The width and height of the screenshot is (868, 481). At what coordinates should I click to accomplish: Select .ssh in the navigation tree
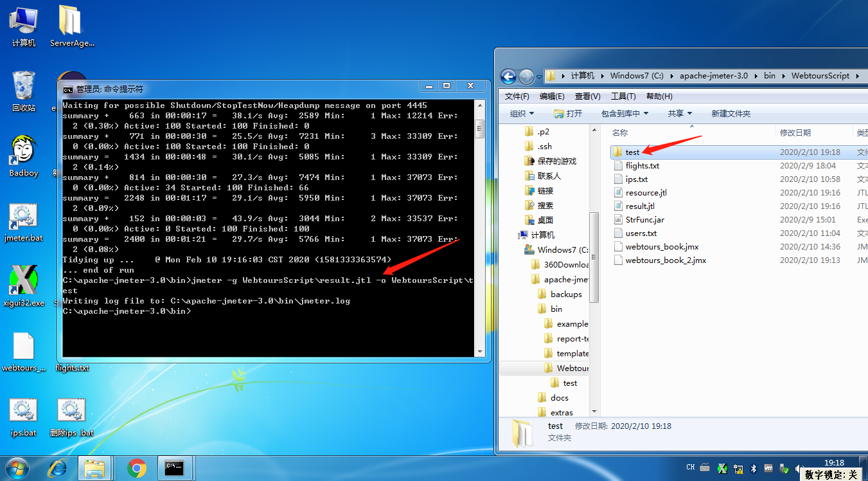pyautogui.click(x=545, y=146)
